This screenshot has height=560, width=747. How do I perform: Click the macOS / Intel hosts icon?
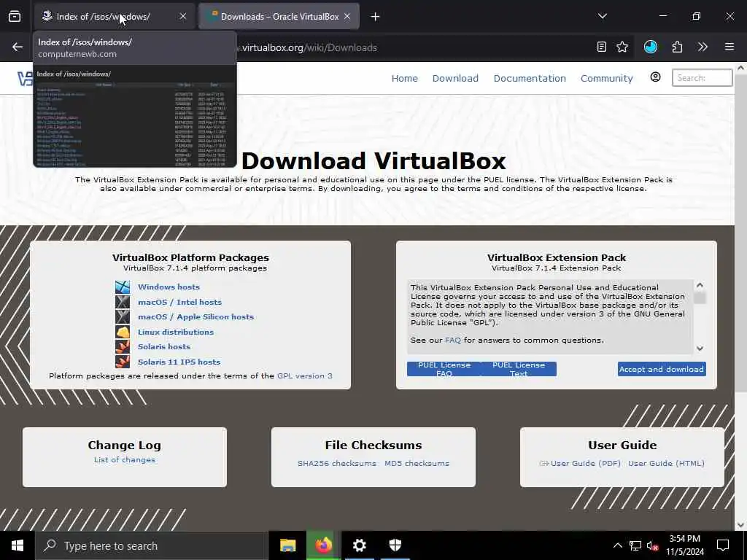123,302
